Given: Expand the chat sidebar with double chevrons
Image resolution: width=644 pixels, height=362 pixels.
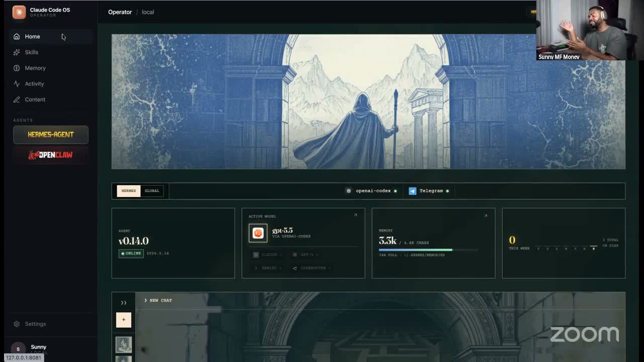Looking at the screenshot, I should [124, 303].
